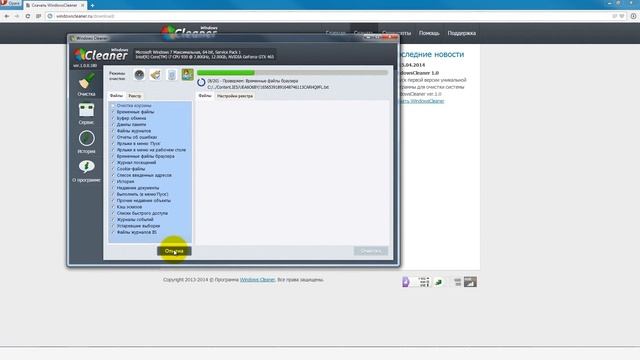Toggle Журнал посещений checkbox
The height and width of the screenshot is (360, 640).
pyautogui.click(x=113, y=162)
